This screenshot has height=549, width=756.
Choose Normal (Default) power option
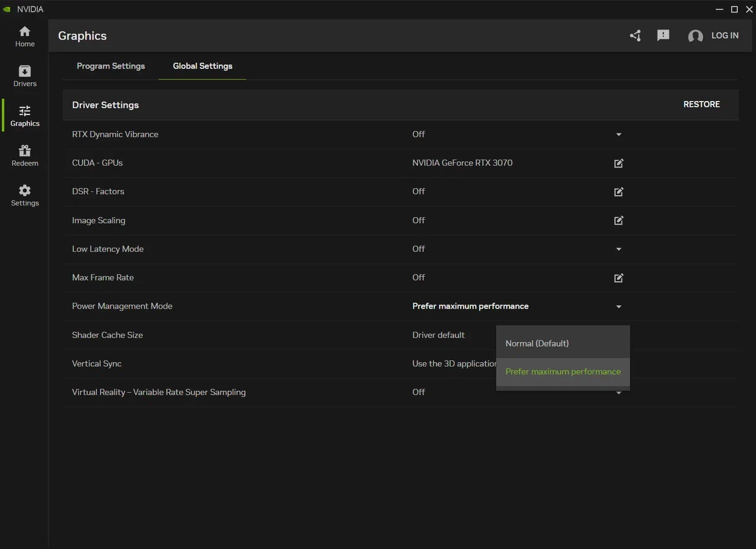point(563,344)
